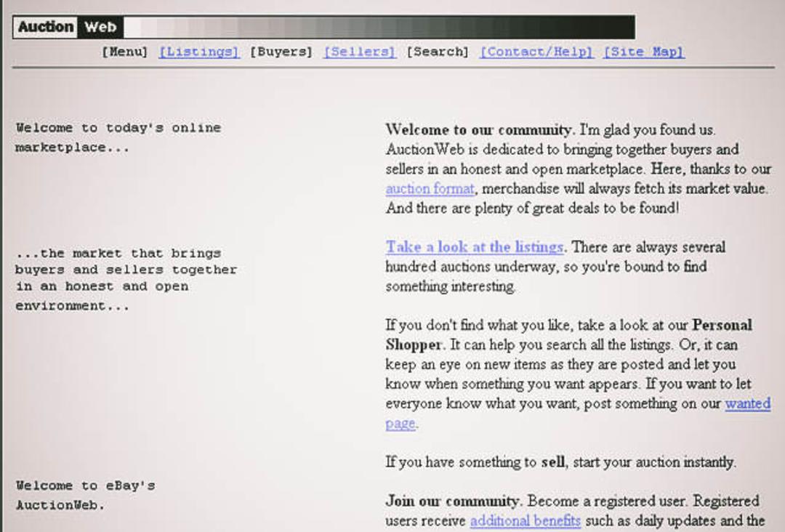Click the bold word 'sell'

[x=552, y=462]
